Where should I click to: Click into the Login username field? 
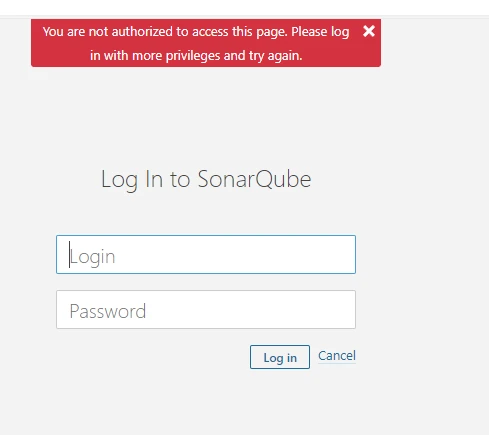[x=206, y=255]
